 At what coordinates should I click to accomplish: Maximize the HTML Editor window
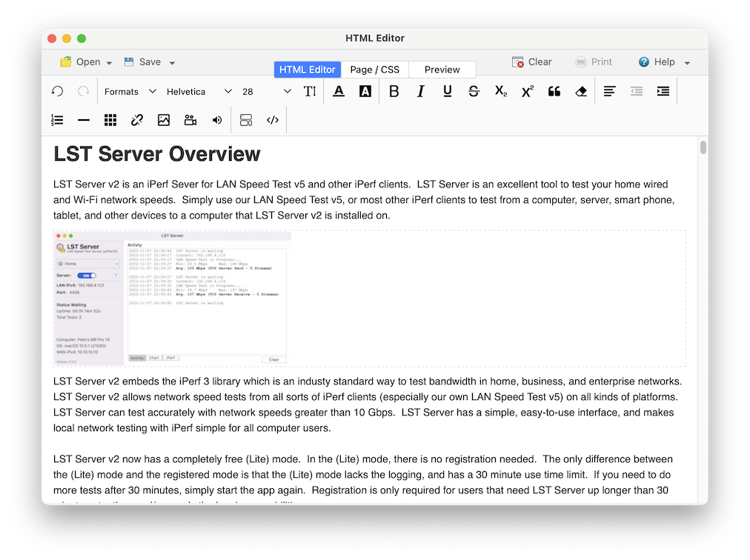click(82, 39)
